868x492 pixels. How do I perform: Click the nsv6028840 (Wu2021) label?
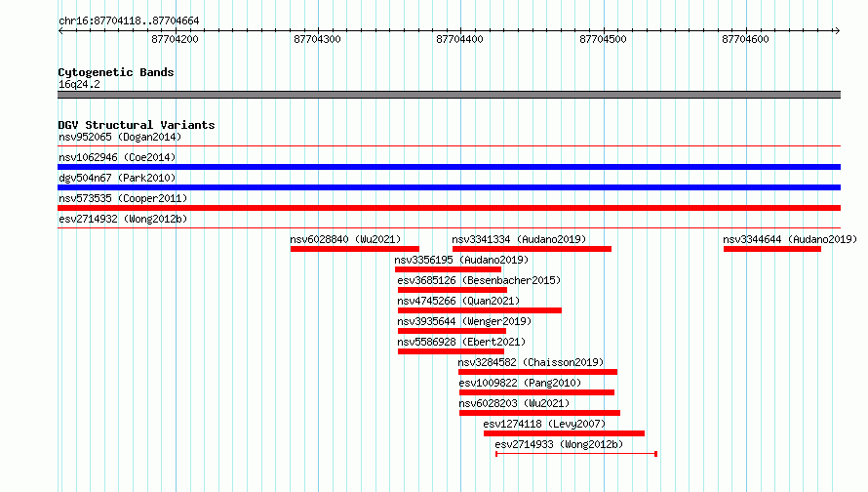(x=345, y=239)
